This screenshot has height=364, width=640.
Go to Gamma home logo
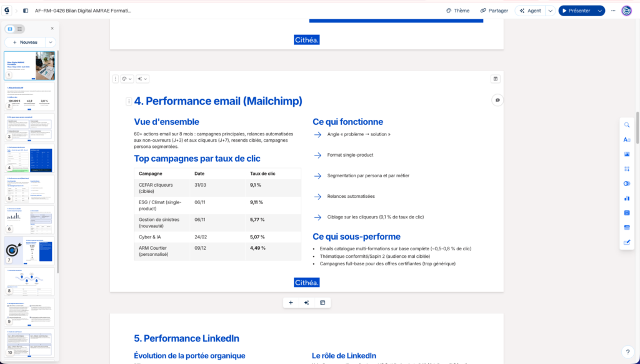click(7, 11)
